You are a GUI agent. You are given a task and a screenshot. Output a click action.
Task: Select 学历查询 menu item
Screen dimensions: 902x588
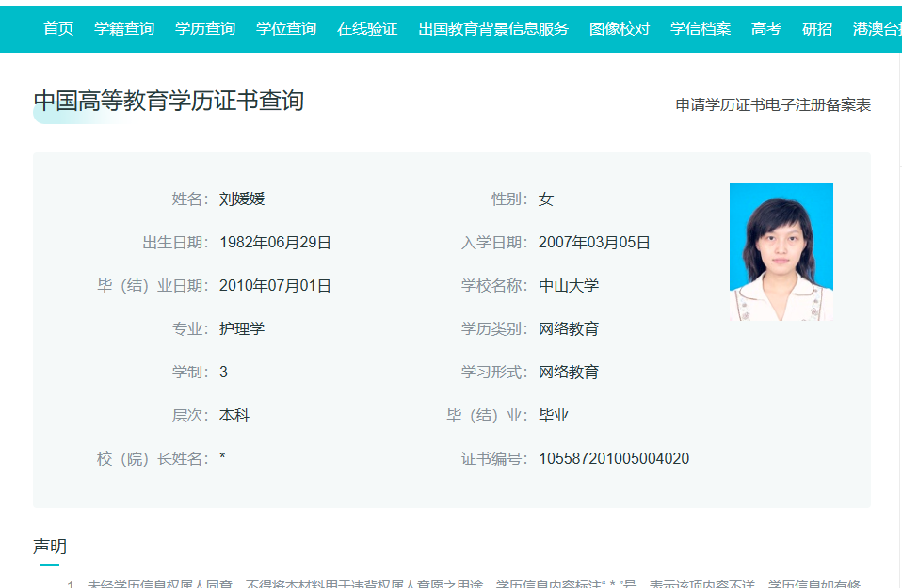point(205,29)
